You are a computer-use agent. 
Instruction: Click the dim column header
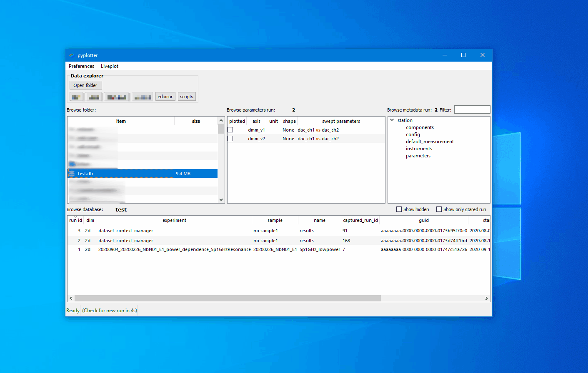(x=90, y=220)
